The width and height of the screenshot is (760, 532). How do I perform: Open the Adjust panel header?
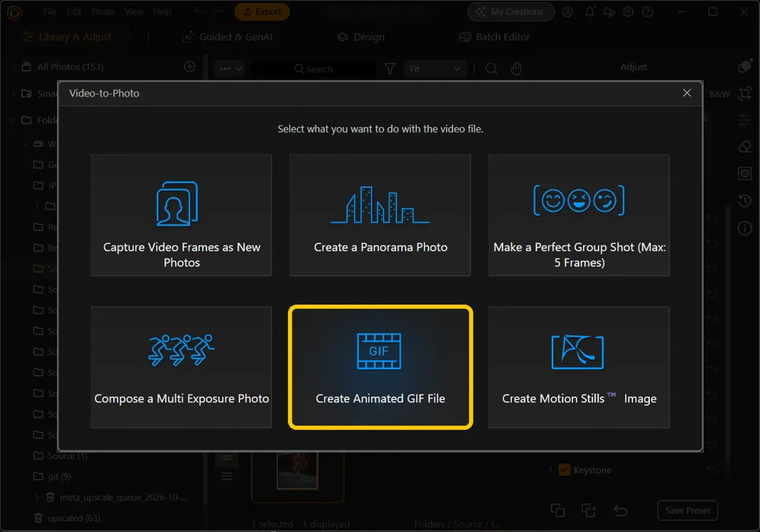tap(634, 67)
